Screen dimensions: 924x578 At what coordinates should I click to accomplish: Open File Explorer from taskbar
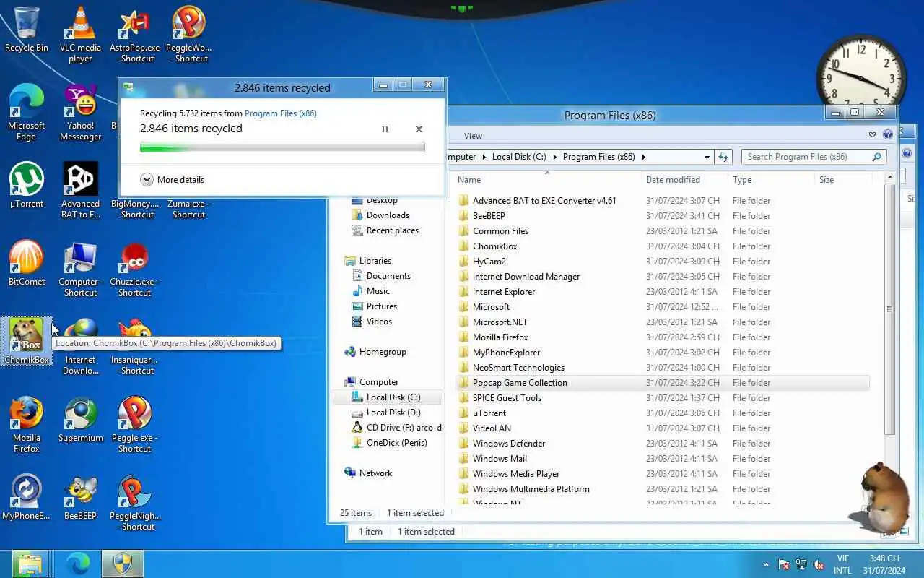(30, 564)
